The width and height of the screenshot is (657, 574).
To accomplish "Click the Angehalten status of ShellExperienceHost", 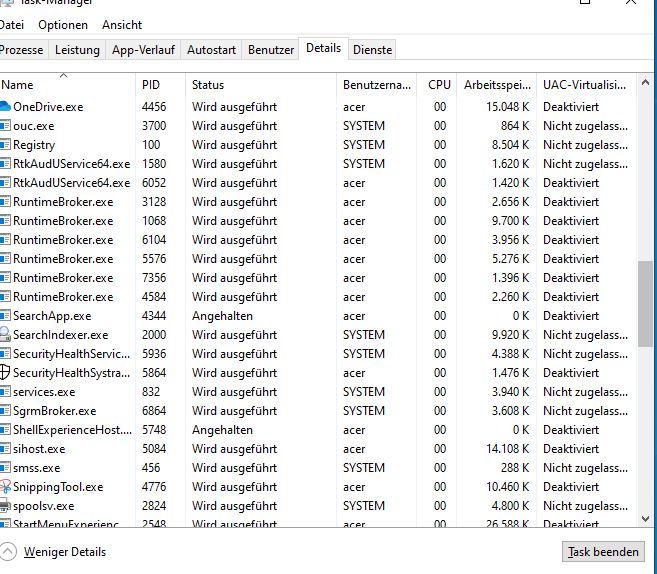I will (222, 430).
